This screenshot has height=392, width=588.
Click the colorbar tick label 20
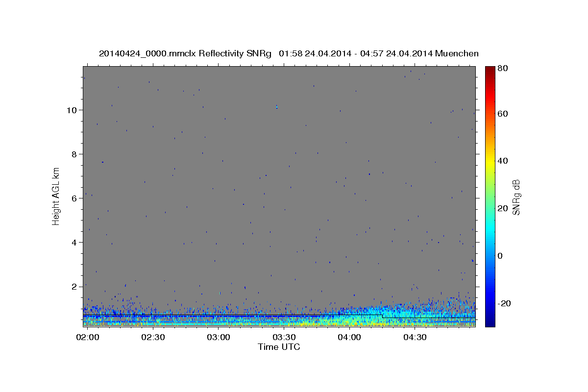(x=503, y=208)
